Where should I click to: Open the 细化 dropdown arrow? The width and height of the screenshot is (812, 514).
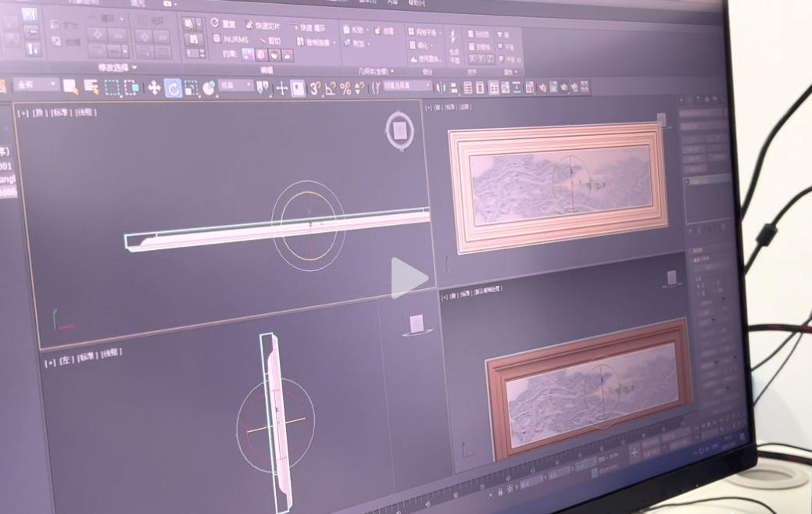432,45
